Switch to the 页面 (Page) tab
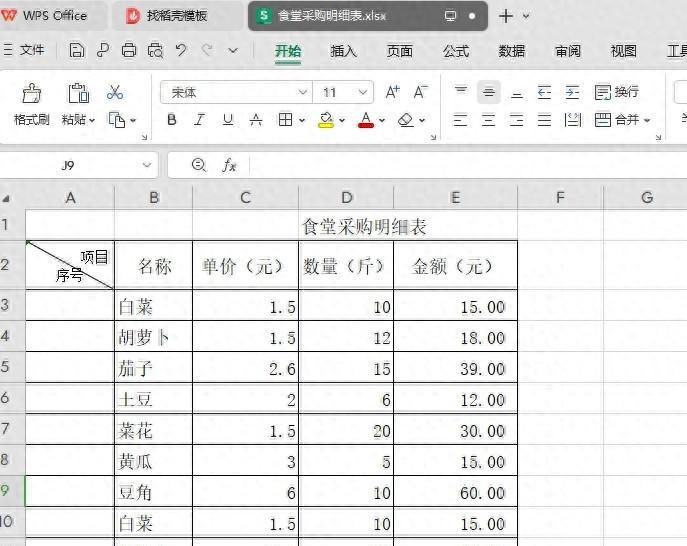Image resolution: width=687 pixels, height=546 pixels. click(400, 51)
